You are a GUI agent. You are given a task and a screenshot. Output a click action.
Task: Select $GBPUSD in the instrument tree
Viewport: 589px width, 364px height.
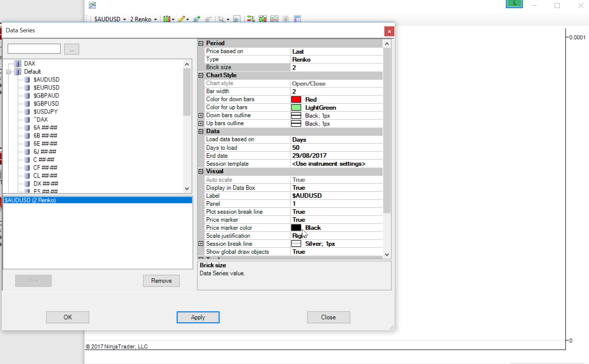(x=46, y=104)
